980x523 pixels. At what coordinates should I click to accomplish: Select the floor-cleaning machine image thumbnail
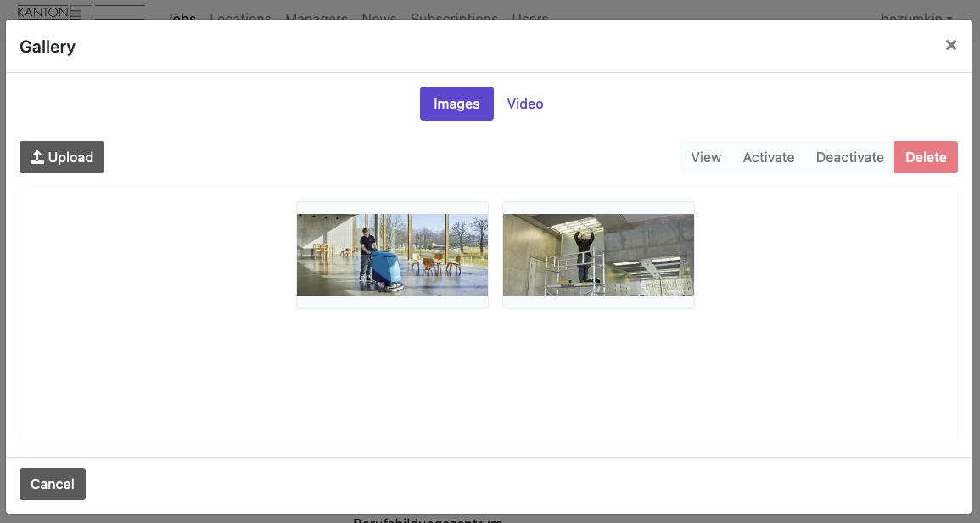pos(392,255)
